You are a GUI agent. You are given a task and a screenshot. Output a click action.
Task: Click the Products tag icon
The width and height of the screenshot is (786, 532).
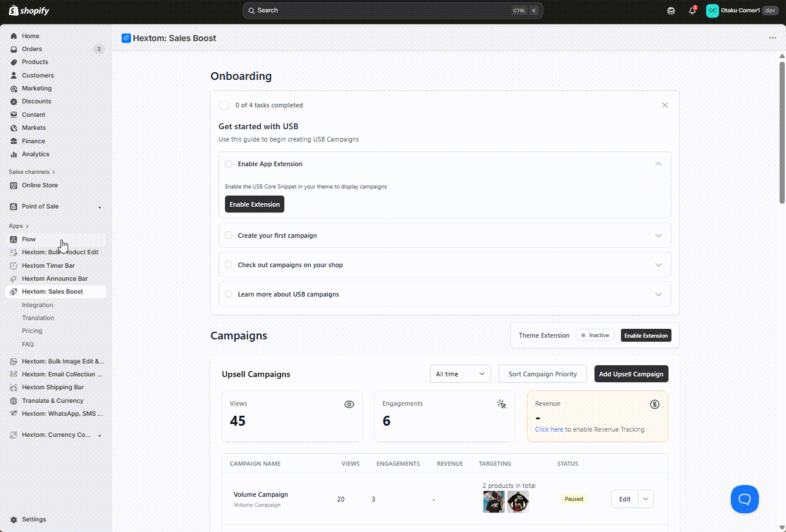click(14, 62)
